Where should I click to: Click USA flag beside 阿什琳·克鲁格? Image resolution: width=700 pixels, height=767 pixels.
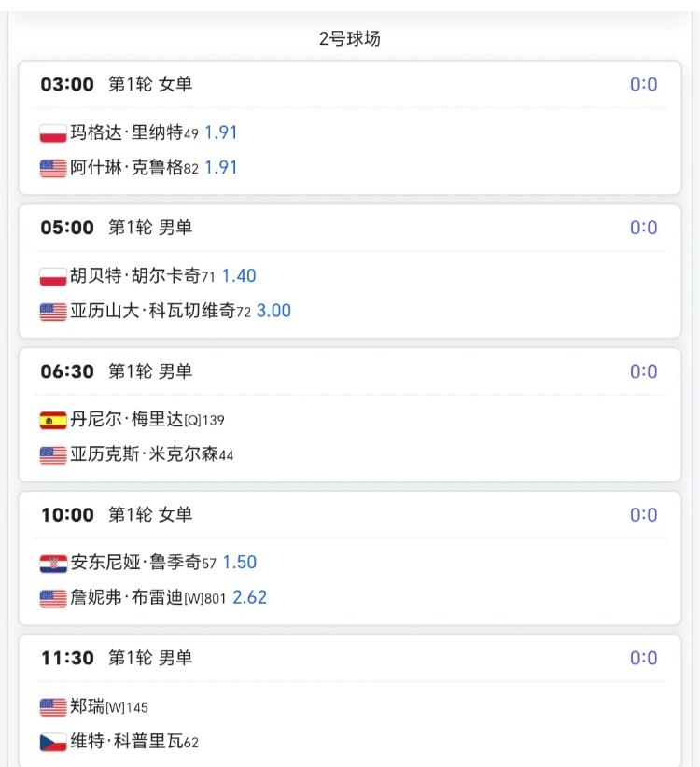pos(53,169)
